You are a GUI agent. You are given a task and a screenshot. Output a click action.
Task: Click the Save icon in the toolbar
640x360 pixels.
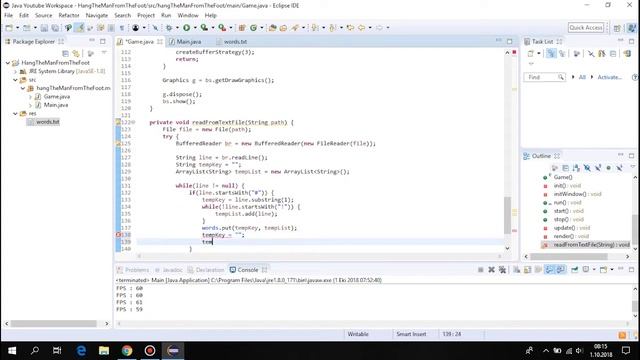pos(44,28)
